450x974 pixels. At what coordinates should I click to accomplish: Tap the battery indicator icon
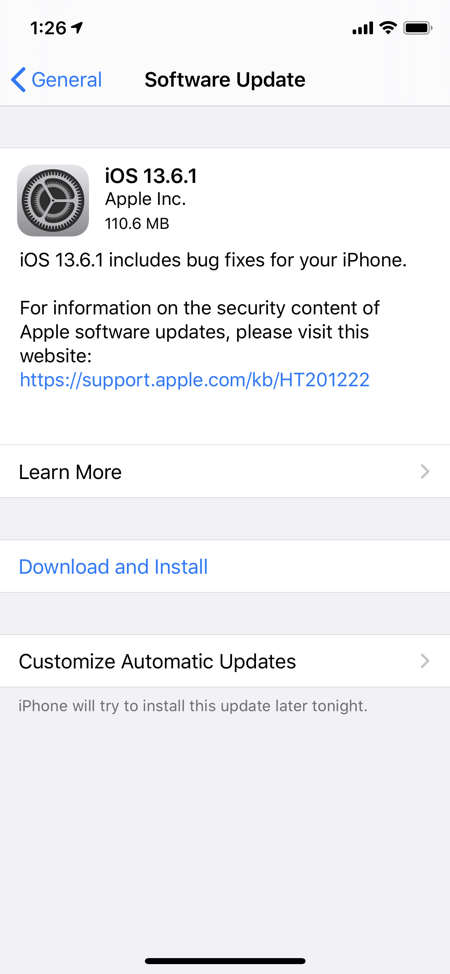pos(418,28)
